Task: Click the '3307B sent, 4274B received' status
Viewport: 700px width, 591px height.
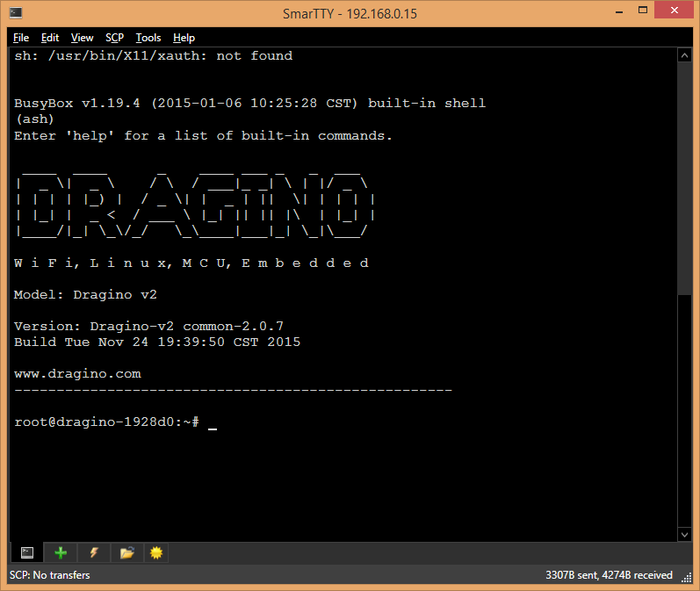Action: coord(609,575)
